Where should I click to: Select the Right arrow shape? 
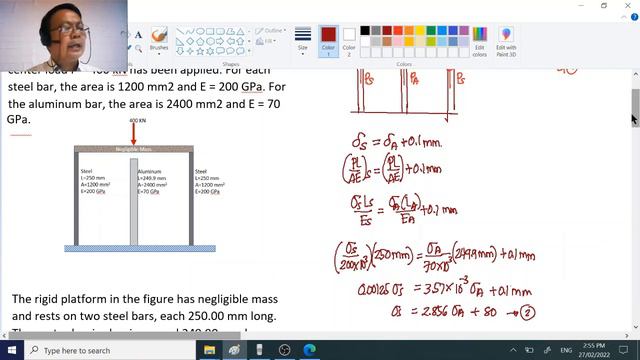click(x=220, y=41)
